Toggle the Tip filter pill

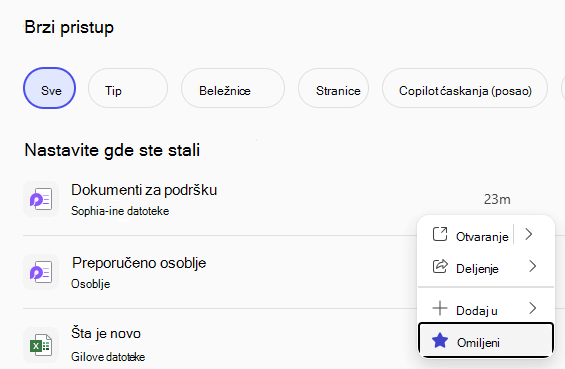tap(128, 88)
